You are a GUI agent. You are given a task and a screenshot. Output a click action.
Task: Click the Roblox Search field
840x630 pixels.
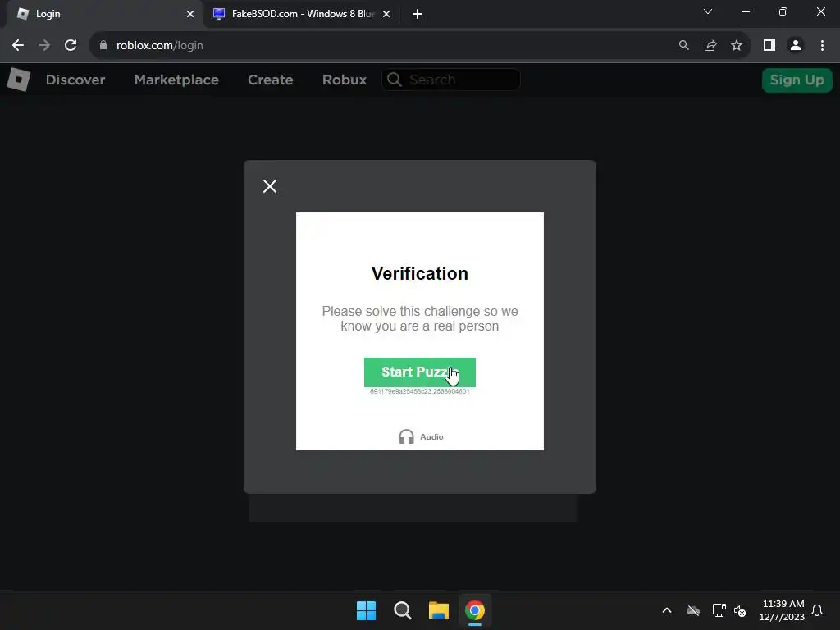(450, 80)
